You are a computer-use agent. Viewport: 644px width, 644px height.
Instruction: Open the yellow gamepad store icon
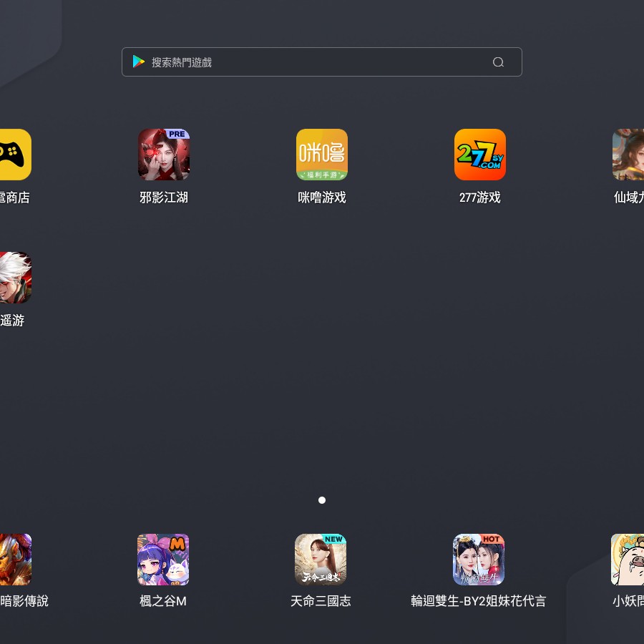[x=16, y=155]
